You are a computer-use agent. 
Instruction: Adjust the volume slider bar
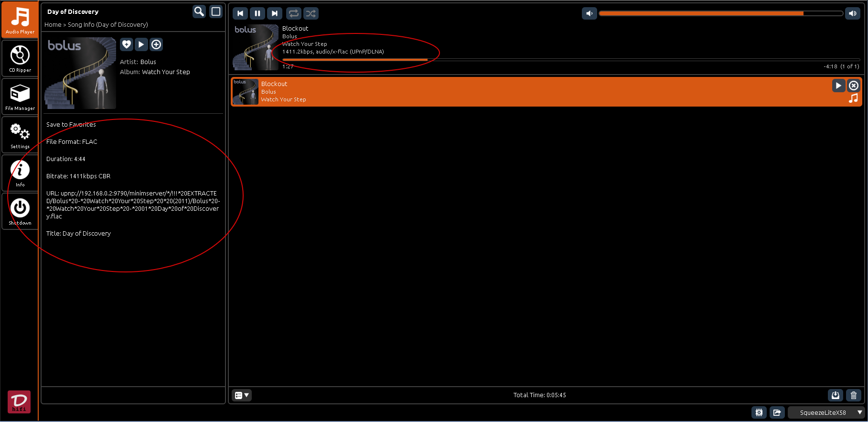coord(721,13)
